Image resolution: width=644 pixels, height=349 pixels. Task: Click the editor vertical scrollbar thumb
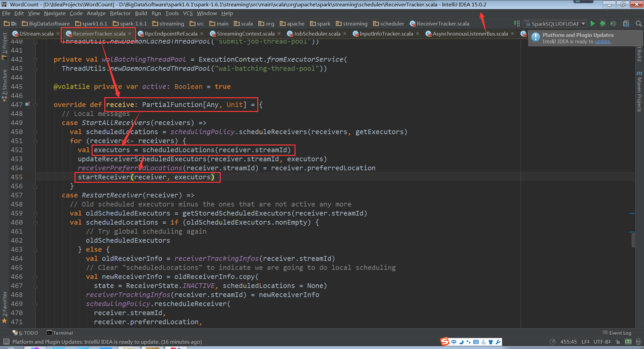(633, 240)
